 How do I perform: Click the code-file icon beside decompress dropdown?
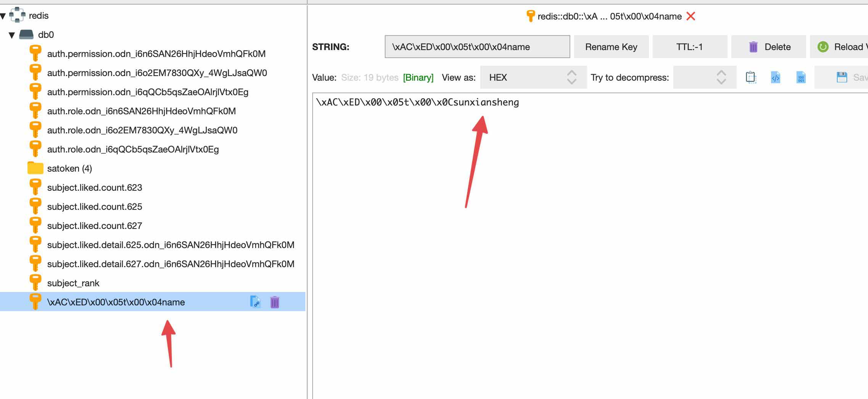pos(775,78)
